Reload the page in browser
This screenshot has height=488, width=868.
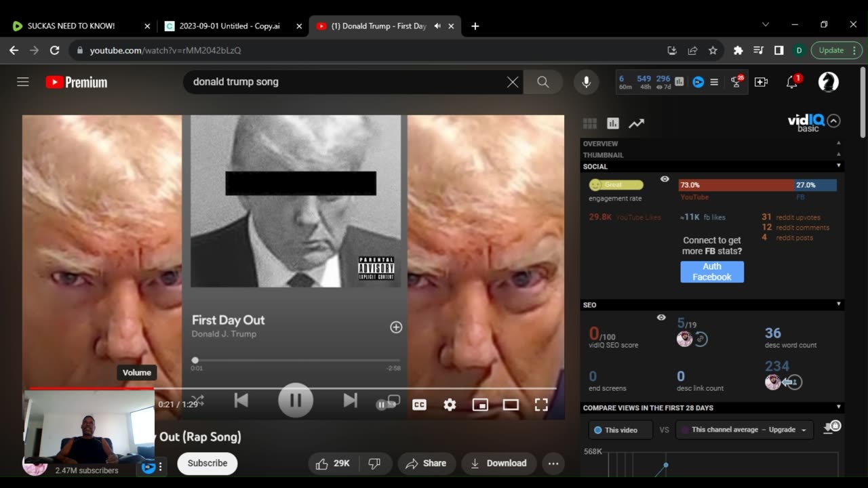[55, 50]
